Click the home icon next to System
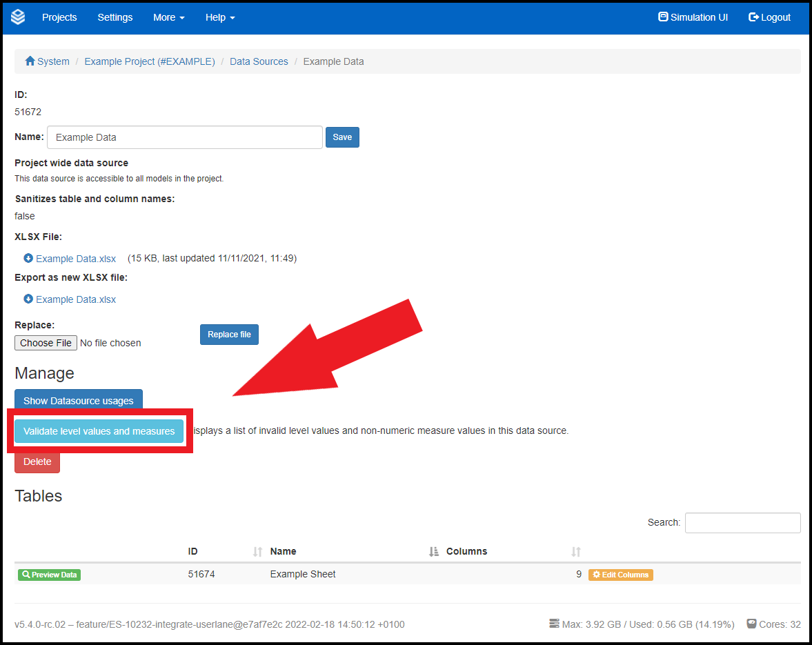Viewport: 812px width, 645px height. (30, 61)
